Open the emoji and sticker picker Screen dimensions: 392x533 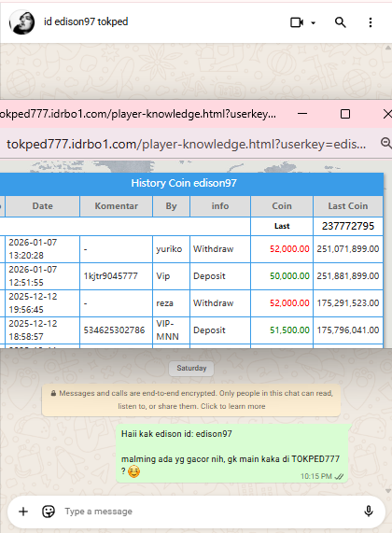click(x=49, y=512)
